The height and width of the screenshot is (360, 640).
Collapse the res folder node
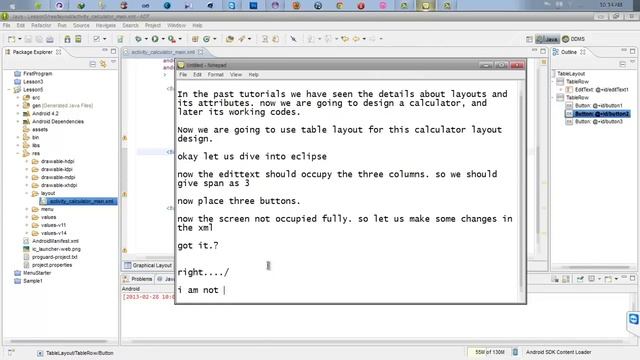point(18,153)
